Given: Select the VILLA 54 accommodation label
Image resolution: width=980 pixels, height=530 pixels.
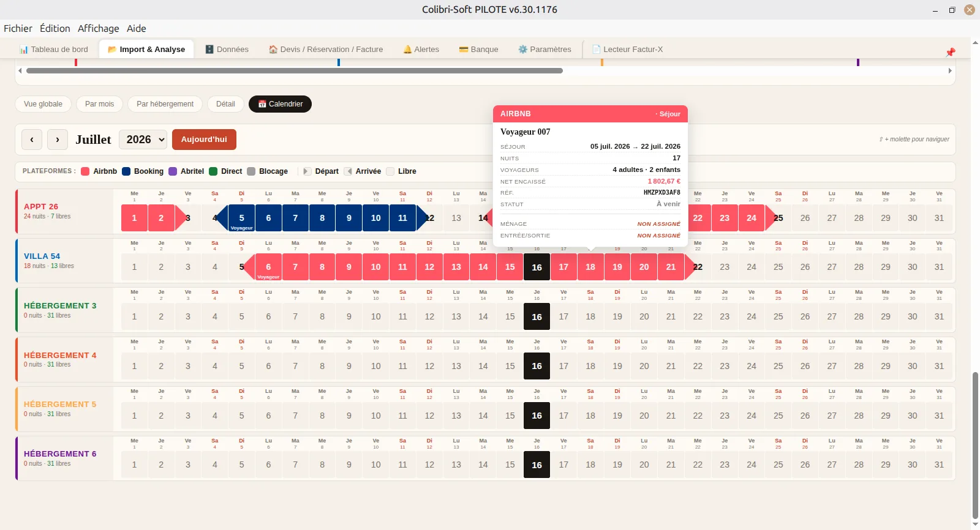Looking at the screenshot, I should [x=42, y=256].
